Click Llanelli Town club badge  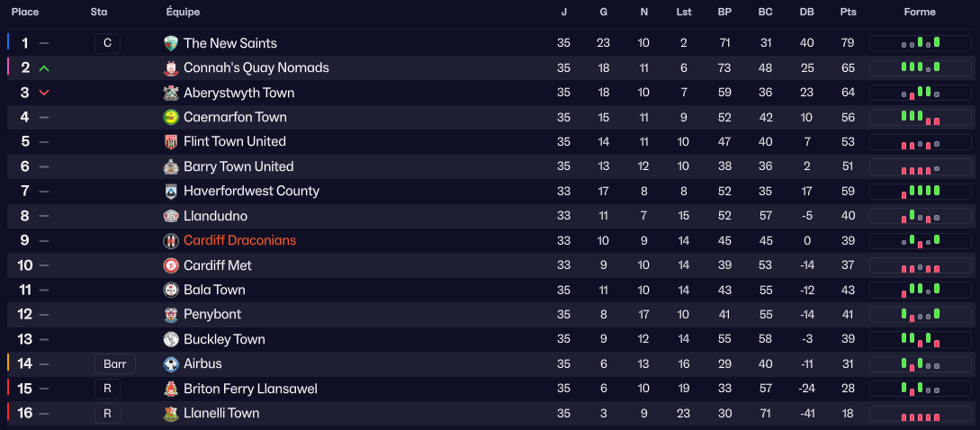pos(171,414)
